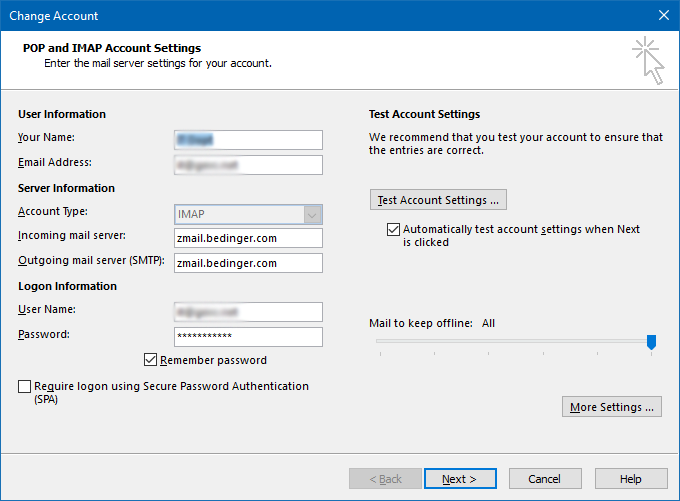Click the Next button

[460, 478]
